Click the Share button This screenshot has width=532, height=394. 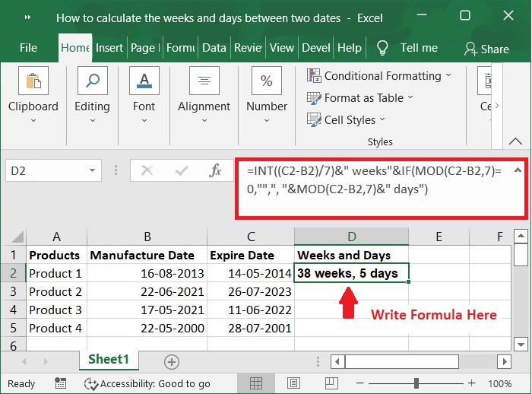point(486,49)
